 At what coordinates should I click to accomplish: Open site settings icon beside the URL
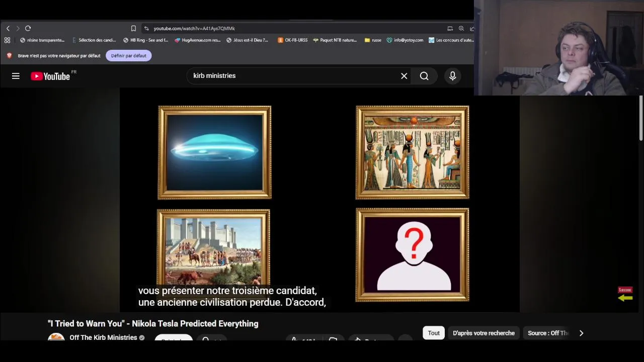[146, 29]
